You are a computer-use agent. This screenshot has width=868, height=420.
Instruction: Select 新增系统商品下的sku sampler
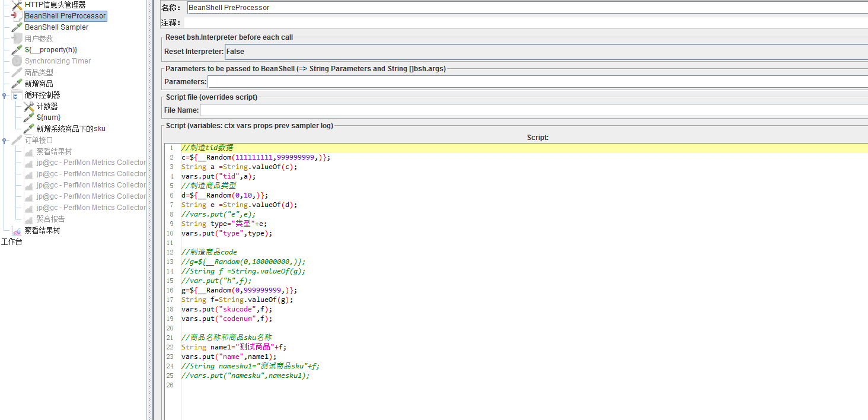(x=71, y=129)
